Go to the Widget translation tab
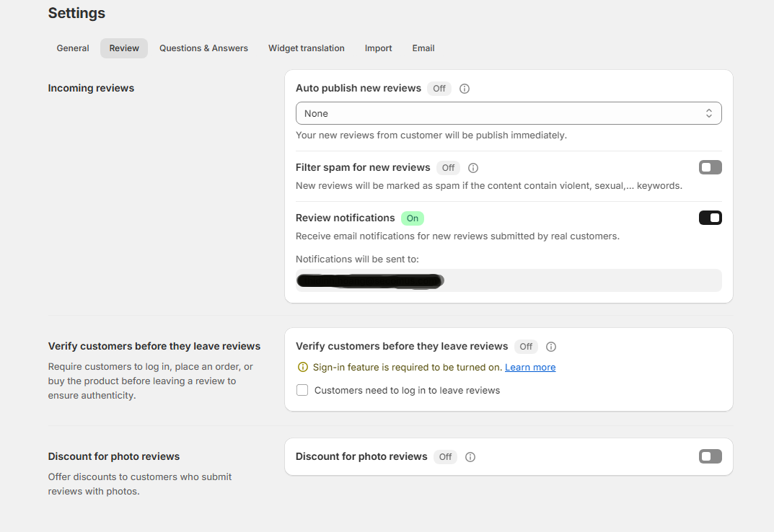774x532 pixels. click(x=306, y=48)
